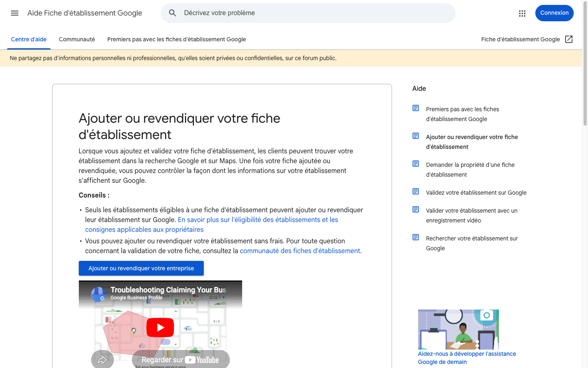
Task: Click article icon beside Rechercher votre établissement
Action: click(x=416, y=238)
